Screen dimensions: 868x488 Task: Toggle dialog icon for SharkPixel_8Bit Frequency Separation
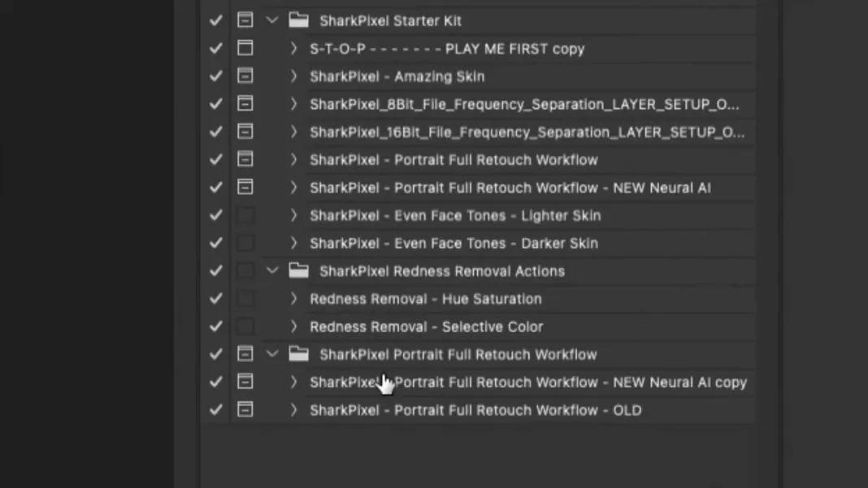245,103
